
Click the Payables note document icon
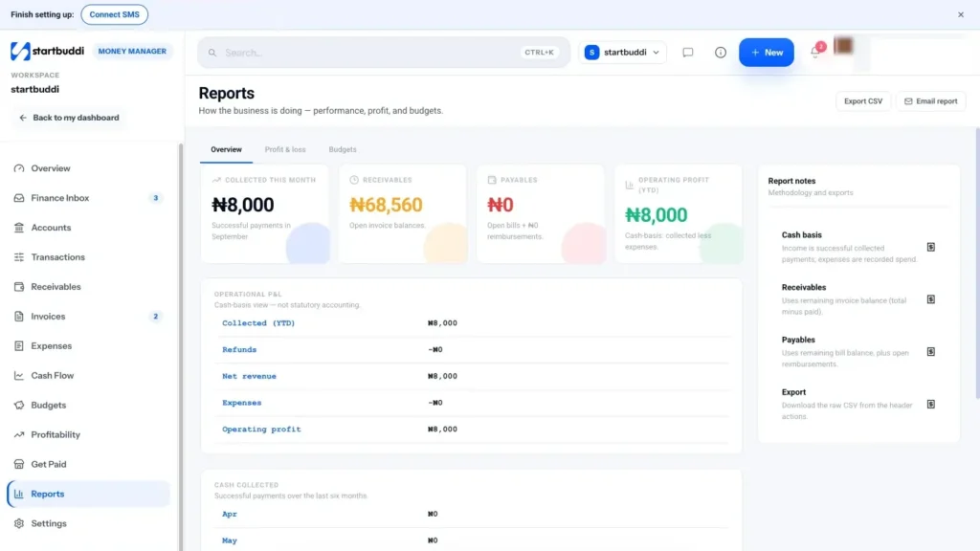point(930,352)
